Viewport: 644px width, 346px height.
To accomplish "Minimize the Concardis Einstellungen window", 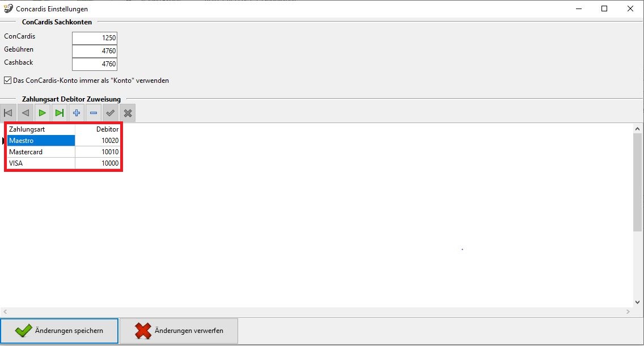I will (x=579, y=9).
